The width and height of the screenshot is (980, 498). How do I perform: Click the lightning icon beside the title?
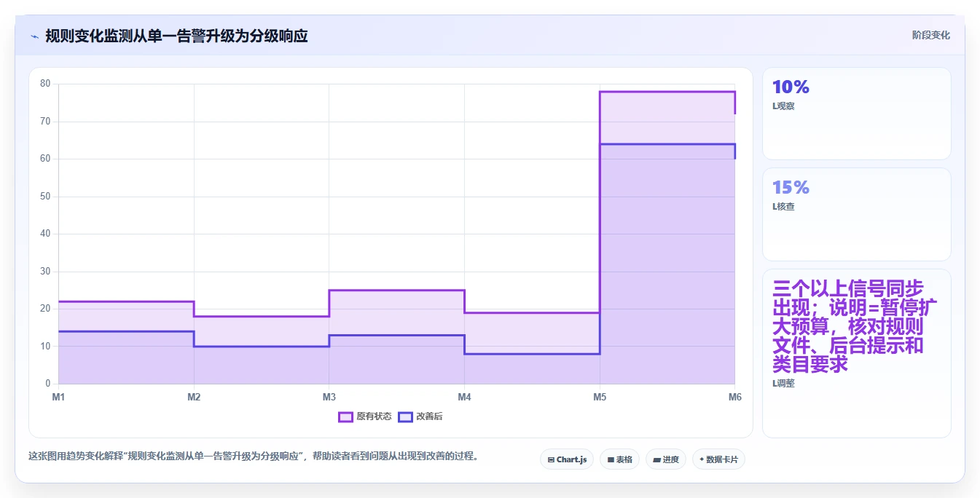(34, 36)
